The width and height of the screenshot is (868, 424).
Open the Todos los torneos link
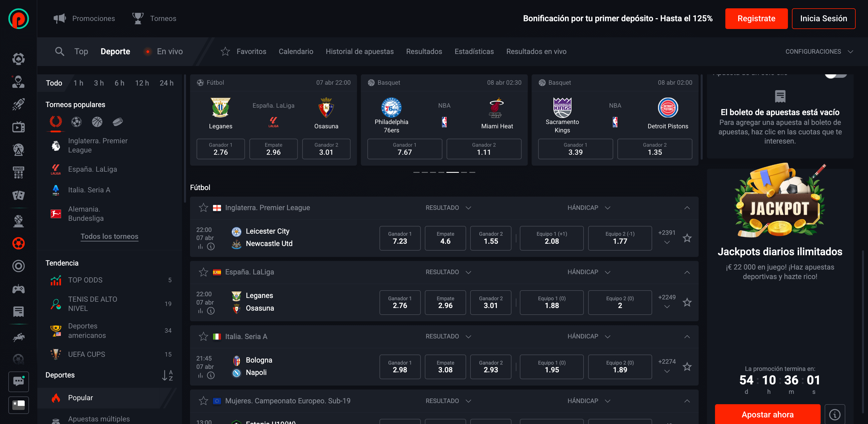coord(109,236)
